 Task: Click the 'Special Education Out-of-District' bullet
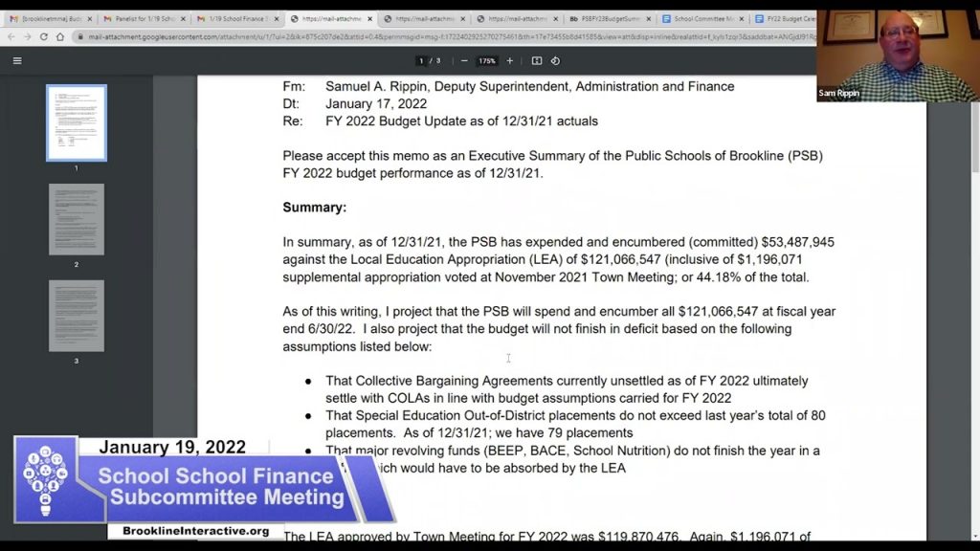click(575, 424)
